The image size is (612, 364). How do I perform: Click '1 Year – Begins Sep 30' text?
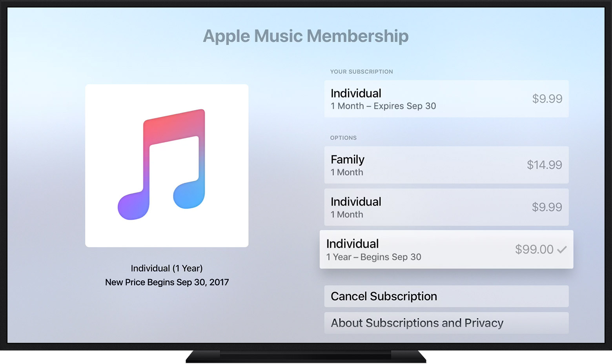(x=374, y=257)
